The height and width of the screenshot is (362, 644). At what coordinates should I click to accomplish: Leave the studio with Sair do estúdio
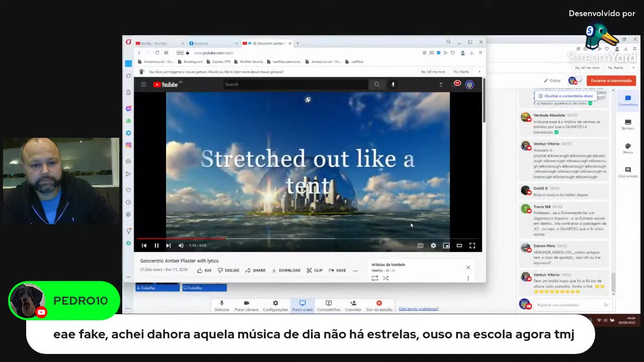tap(379, 306)
